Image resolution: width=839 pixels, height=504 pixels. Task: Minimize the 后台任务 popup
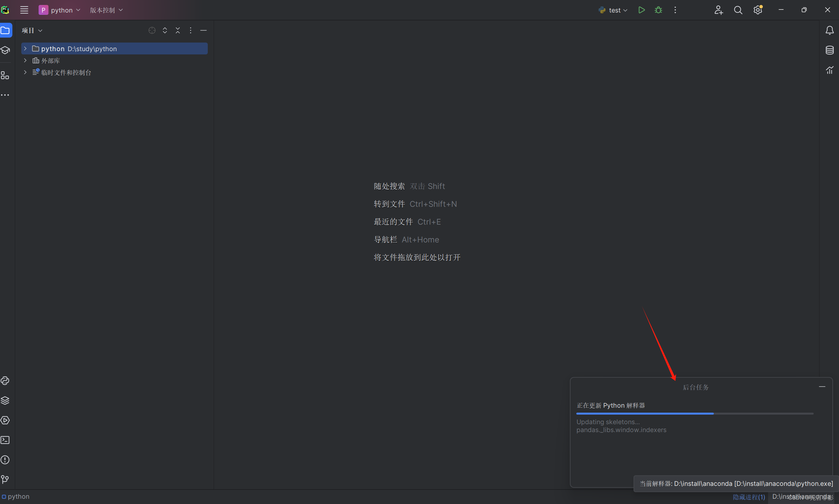tap(822, 387)
